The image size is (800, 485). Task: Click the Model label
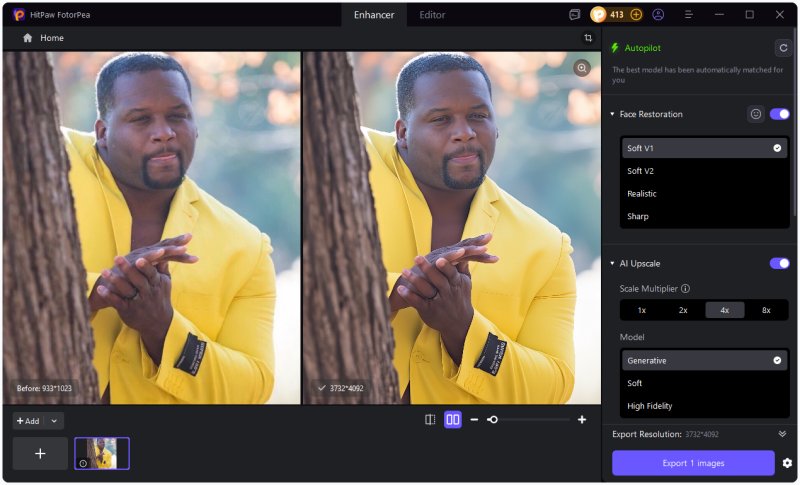pyautogui.click(x=632, y=337)
